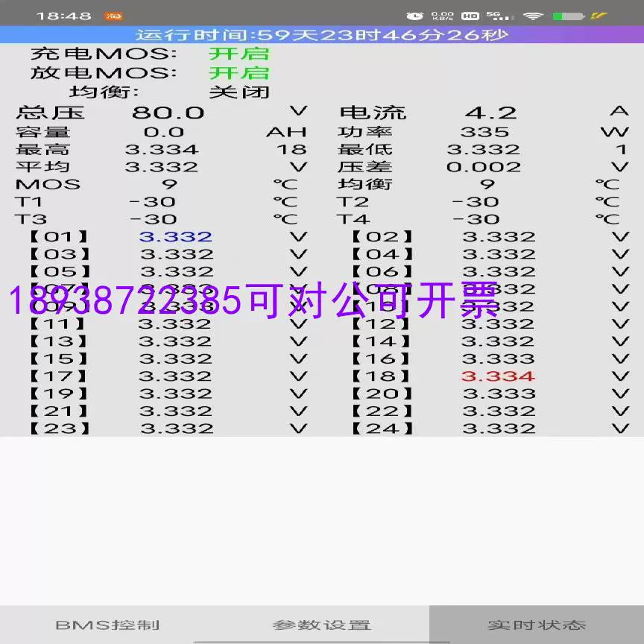The width and height of the screenshot is (644, 644).
Task: Toggle the 充电MOS 开启 status
Action: point(239,54)
